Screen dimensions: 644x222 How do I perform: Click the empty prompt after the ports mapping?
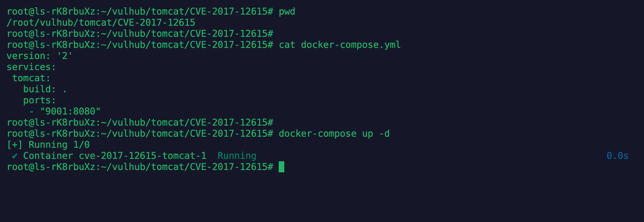point(140,123)
